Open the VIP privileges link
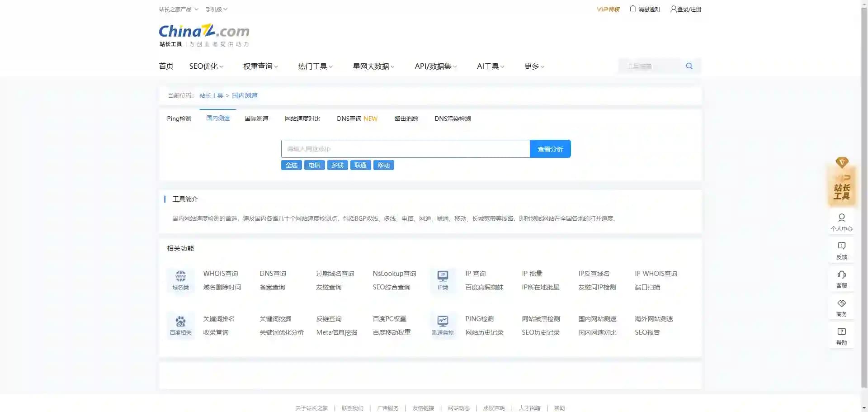The image size is (868, 412). click(608, 9)
